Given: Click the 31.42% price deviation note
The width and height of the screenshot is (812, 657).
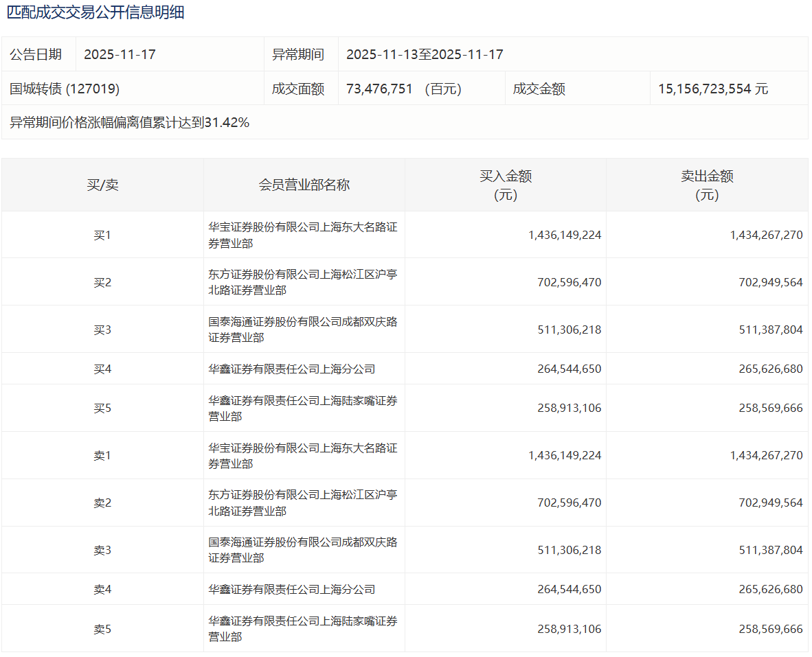Looking at the screenshot, I should (x=129, y=123).
